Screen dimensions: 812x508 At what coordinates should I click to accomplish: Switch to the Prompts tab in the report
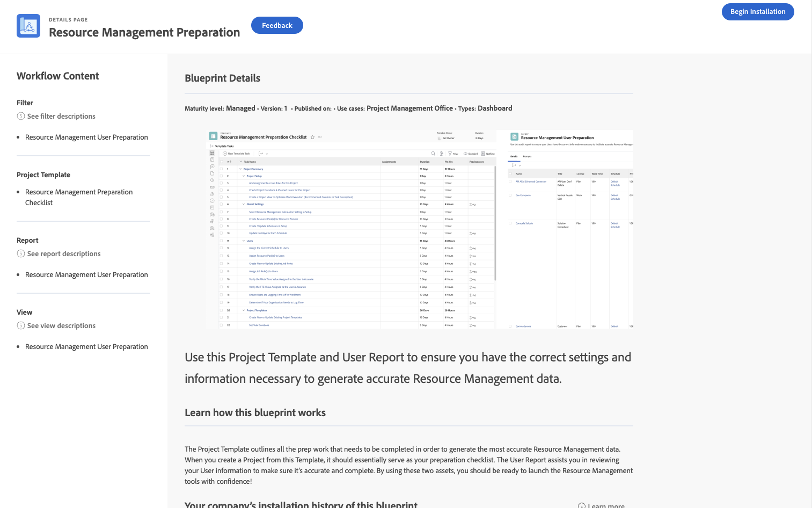[x=527, y=156]
